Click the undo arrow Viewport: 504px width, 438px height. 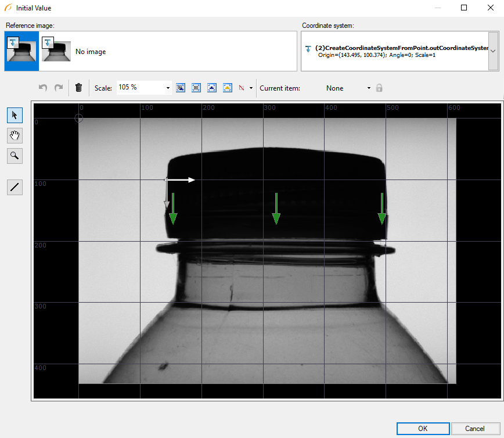[x=43, y=88]
